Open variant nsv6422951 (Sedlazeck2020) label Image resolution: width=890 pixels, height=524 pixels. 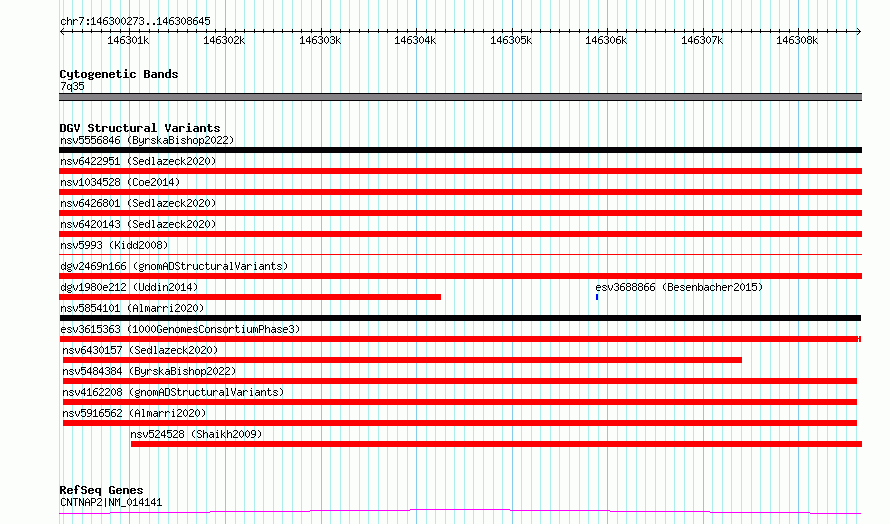pos(138,161)
